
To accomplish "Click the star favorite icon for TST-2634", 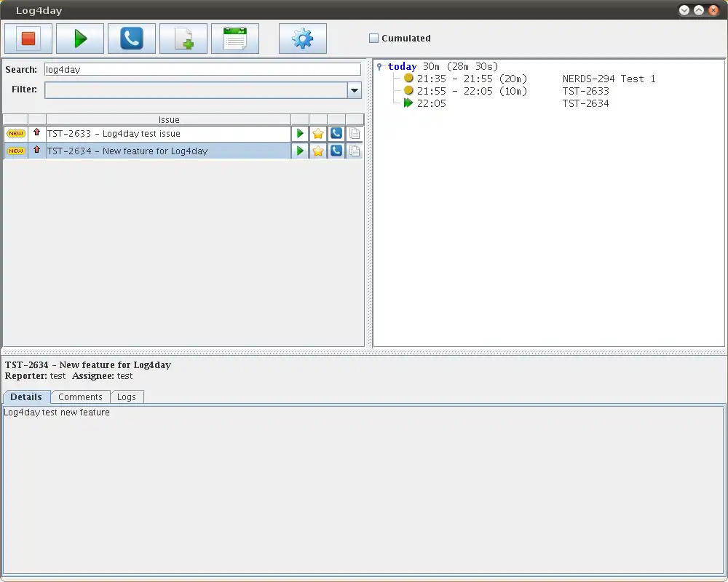I will click(318, 151).
